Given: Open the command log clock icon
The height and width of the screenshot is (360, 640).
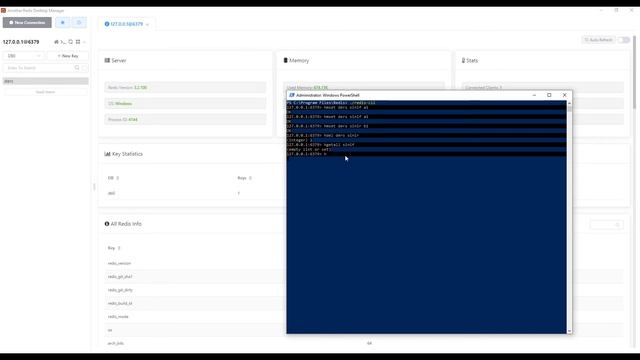Looking at the screenshot, I should (79, 22).
